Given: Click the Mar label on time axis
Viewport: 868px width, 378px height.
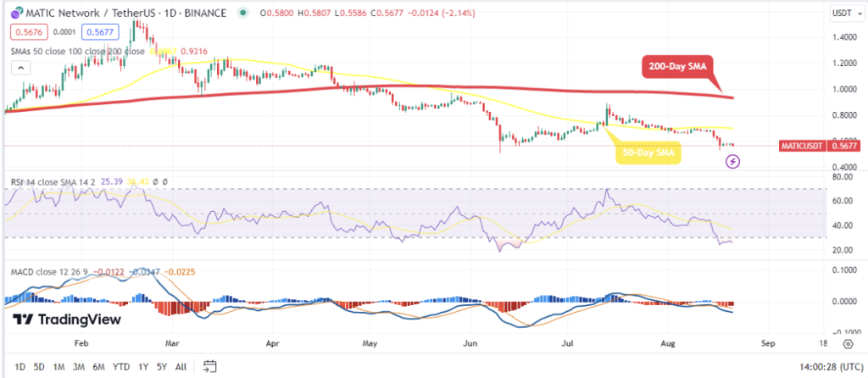Looking at the screenshot, I should tap(172, 344).
